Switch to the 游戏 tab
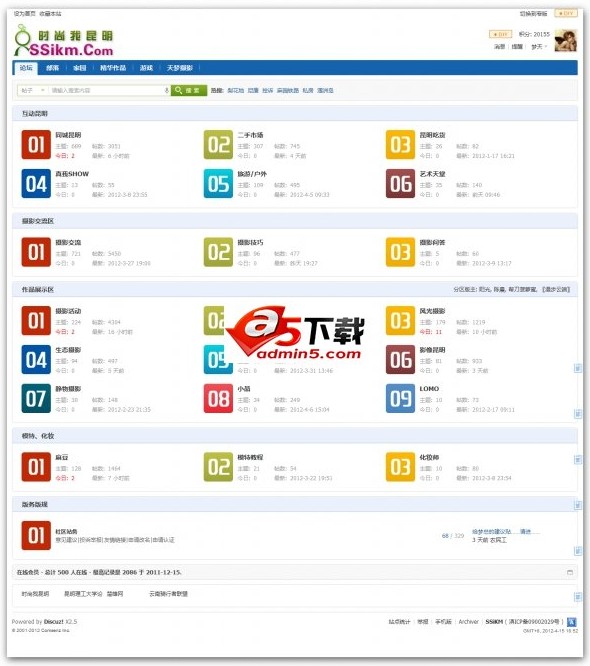590x666 pixels. (x=147, y=68)
